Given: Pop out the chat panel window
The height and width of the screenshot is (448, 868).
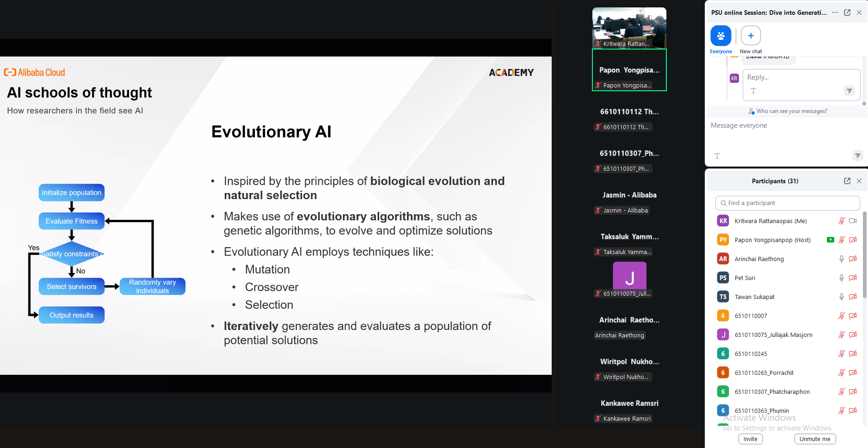Looking at the screenshot, I should (847, 12).
